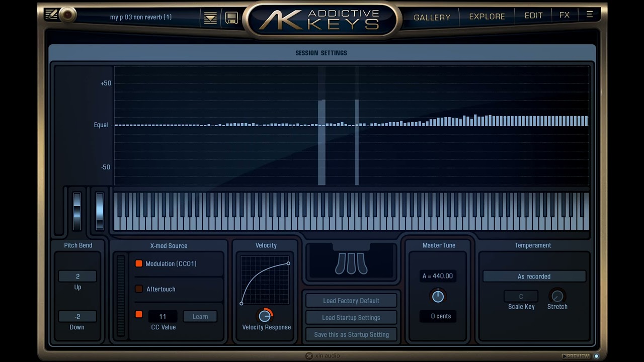Click the 'Velocity Response' label text
This screenshot has width=644, height=362.
(267, 327)
